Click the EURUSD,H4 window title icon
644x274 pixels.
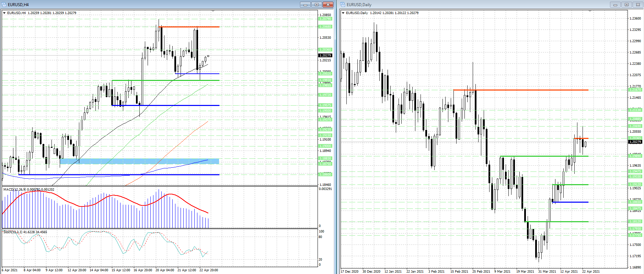4,4
